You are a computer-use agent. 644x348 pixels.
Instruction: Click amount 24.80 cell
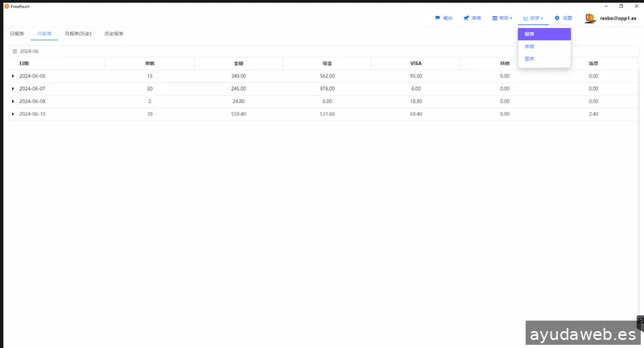click(238, 101)
